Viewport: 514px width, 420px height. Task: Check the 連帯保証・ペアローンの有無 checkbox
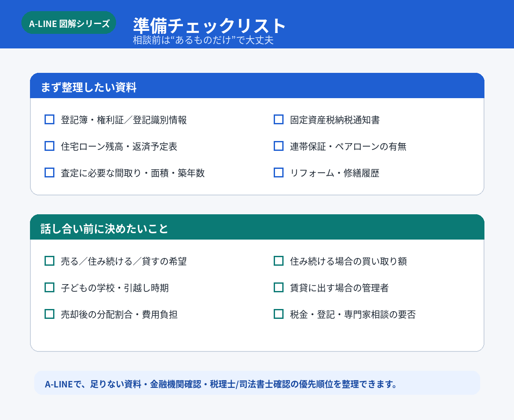(279, 146)
